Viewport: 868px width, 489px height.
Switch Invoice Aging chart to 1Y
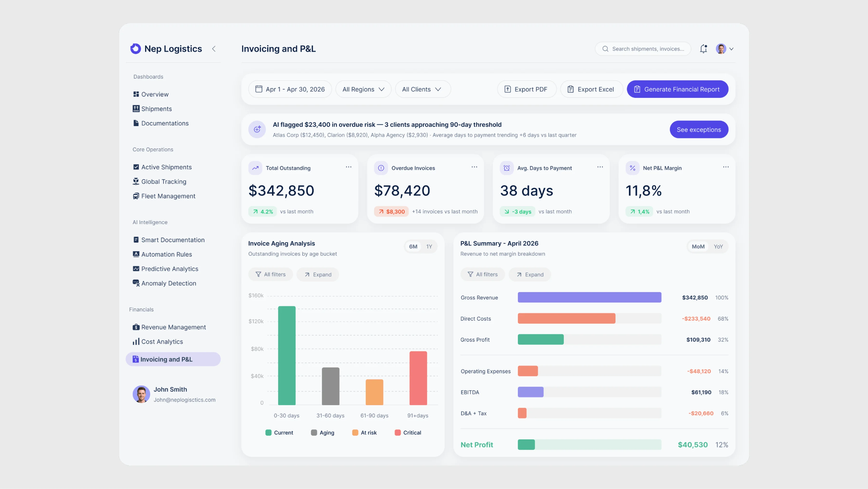pos(429,247)
